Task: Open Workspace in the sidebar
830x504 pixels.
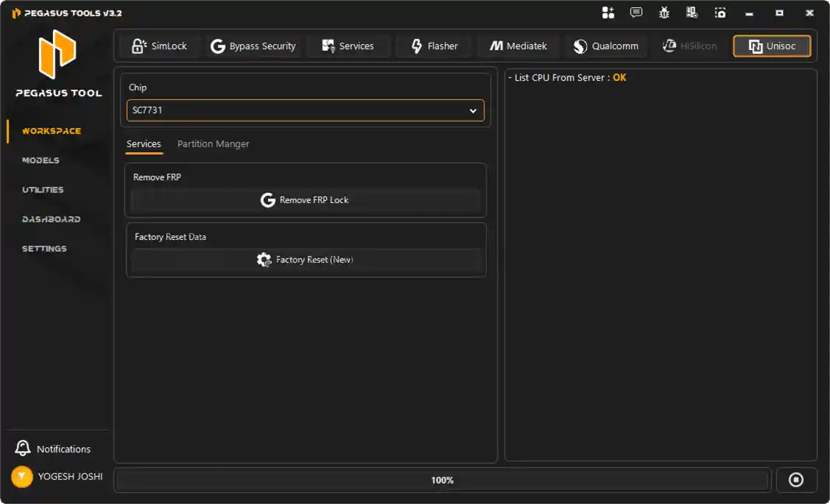Action: pos(52,131)
